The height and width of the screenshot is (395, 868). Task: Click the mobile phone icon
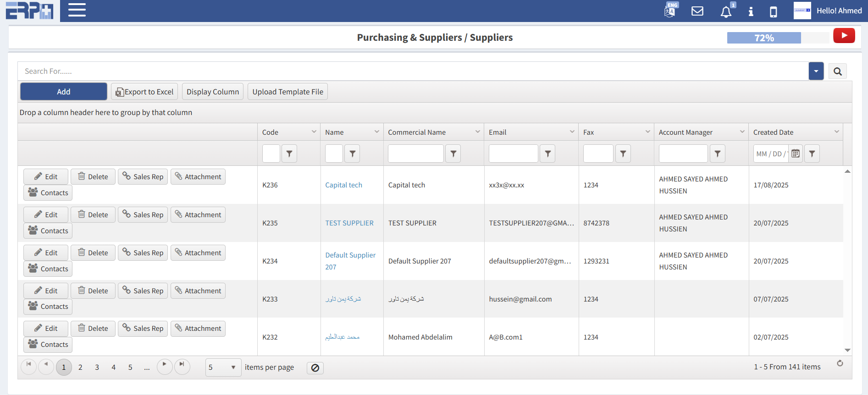tap(773, 11)
